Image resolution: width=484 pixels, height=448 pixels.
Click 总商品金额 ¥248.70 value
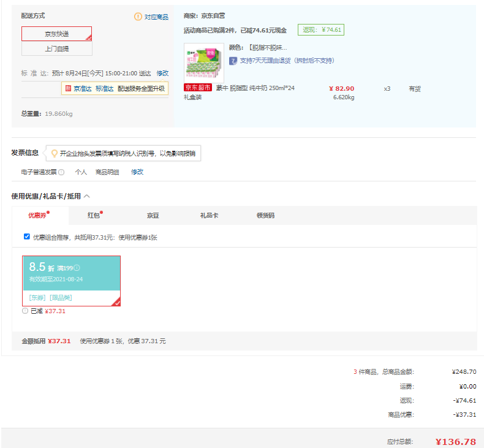point(464,372)
